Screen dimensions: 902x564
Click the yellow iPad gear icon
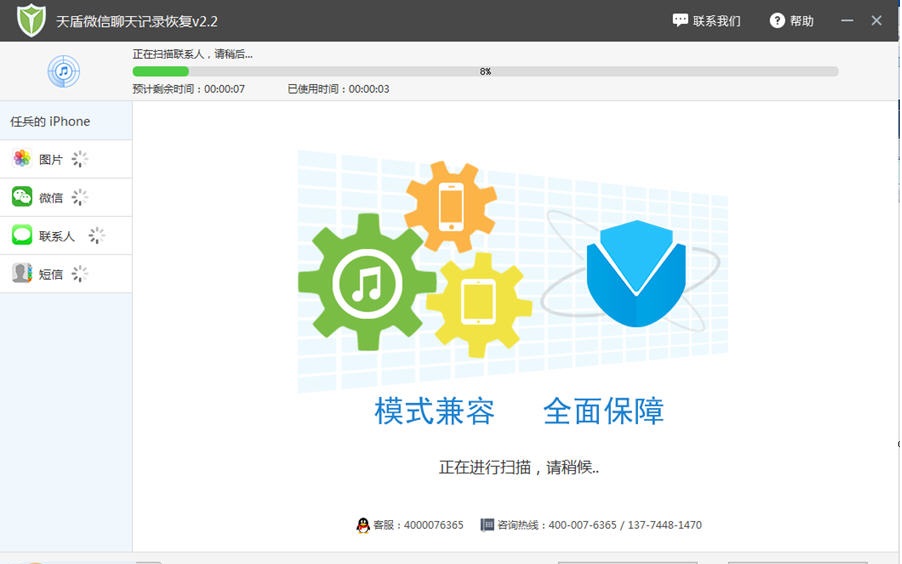click(479, 303)
